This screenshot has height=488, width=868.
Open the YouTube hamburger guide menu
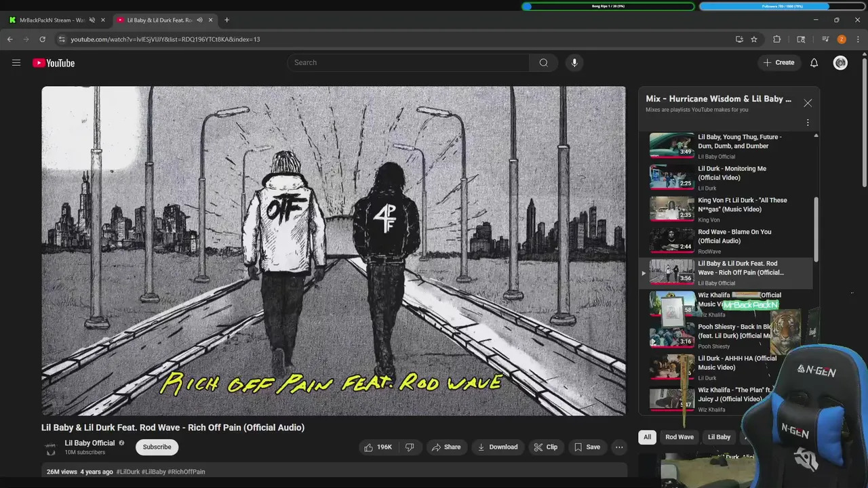tap(16, 63)
